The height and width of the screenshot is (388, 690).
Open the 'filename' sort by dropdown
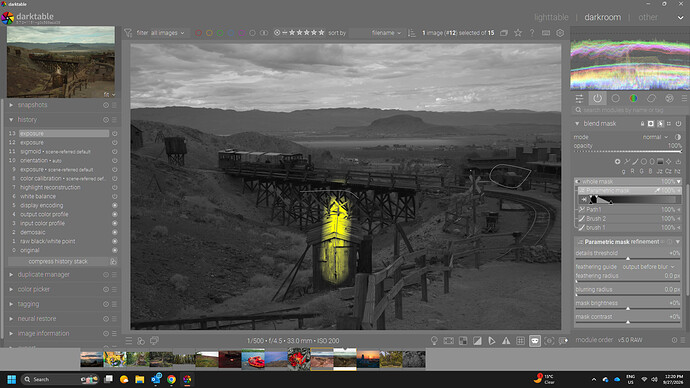click(x=386, y=33)
